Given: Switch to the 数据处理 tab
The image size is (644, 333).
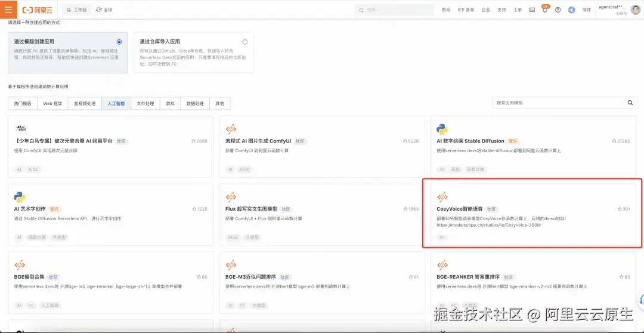Looking at the screenshot, I should coord(195,104).
